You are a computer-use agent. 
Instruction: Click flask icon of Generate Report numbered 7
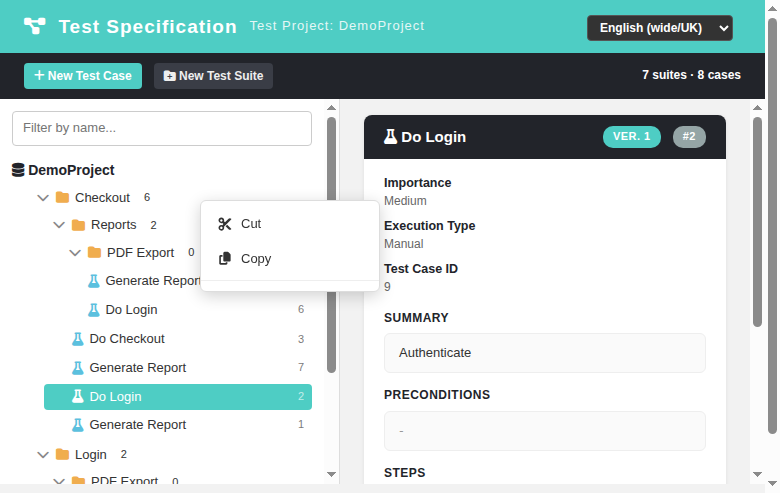[x=78, y=368]
